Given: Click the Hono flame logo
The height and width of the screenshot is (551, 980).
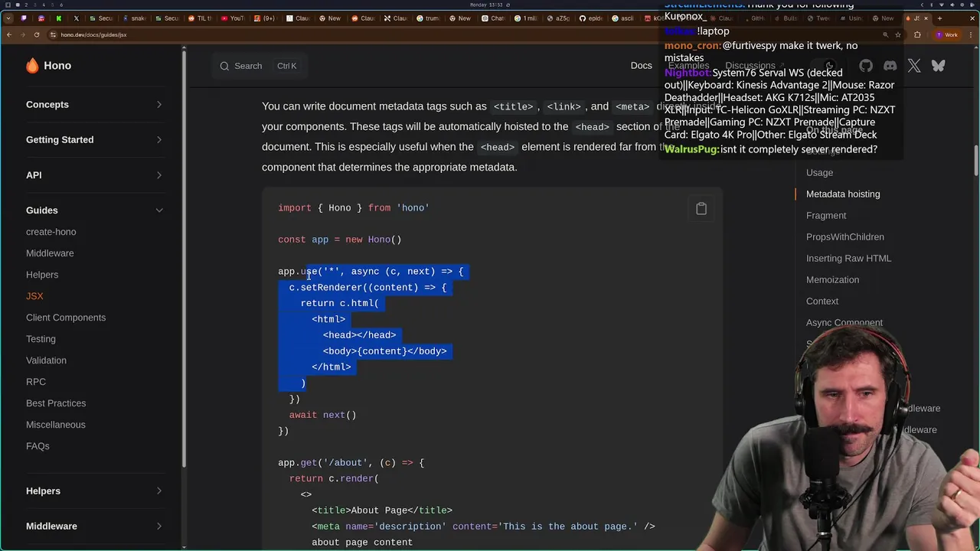Looking at the screenshot, I should click(32, 66).
